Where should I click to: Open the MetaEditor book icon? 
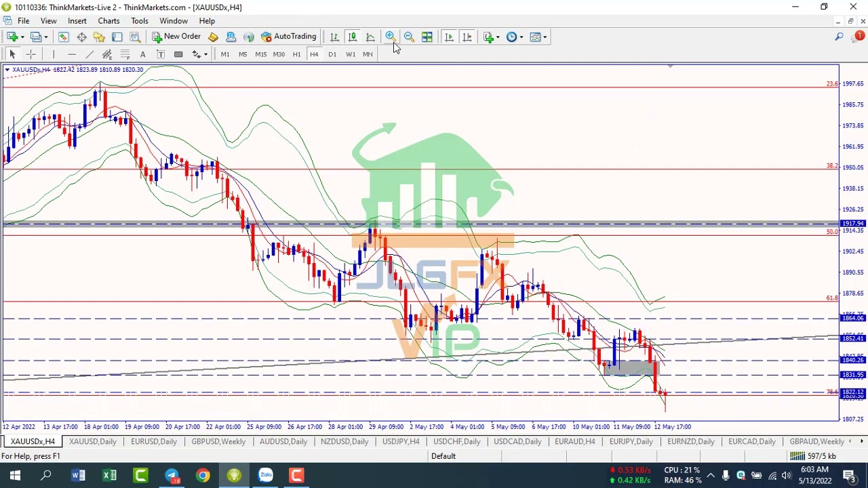point(213,37)
